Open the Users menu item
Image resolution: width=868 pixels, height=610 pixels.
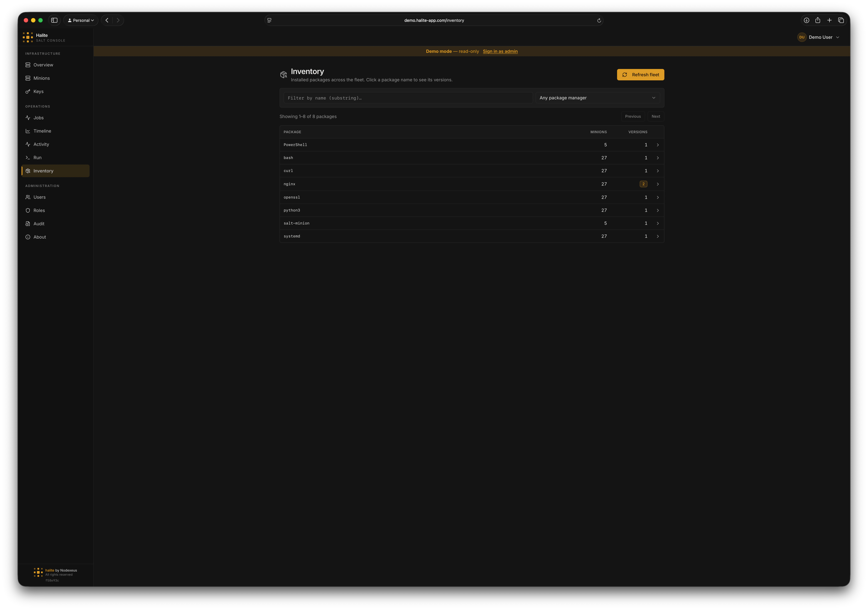point(56,197)
